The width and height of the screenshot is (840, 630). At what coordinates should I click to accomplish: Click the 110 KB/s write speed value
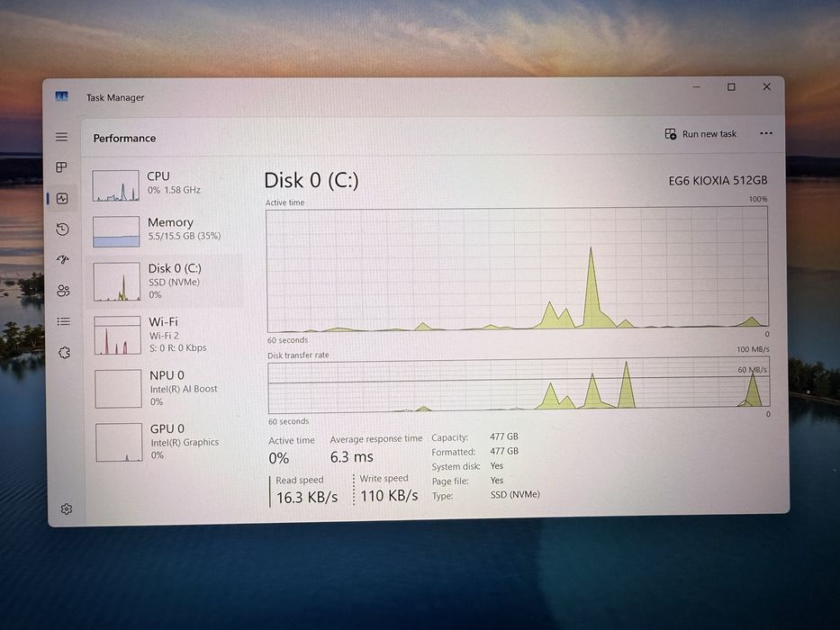pyautogui.click(x=389, y=496)
